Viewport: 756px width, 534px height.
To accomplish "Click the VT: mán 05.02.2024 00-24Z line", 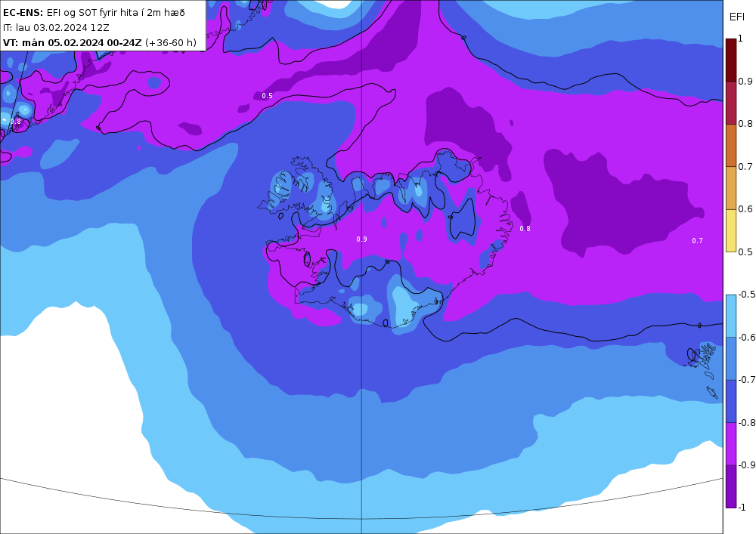I will 100,42.
